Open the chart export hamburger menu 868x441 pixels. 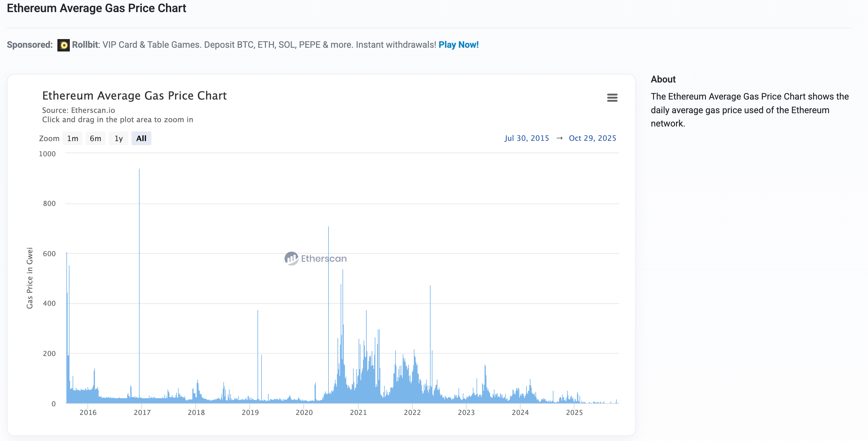(613, 98)
